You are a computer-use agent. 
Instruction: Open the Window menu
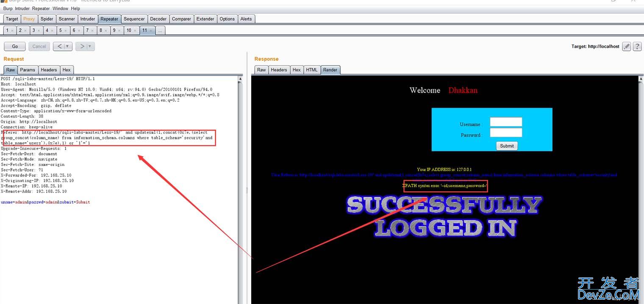click(61, 8)
